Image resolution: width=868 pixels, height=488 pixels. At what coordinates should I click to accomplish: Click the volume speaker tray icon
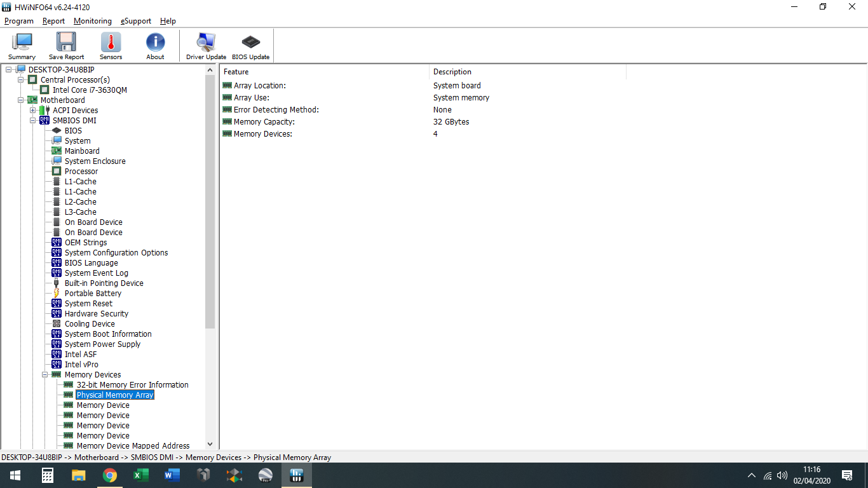pyautogui.click(x=782, y=475)
